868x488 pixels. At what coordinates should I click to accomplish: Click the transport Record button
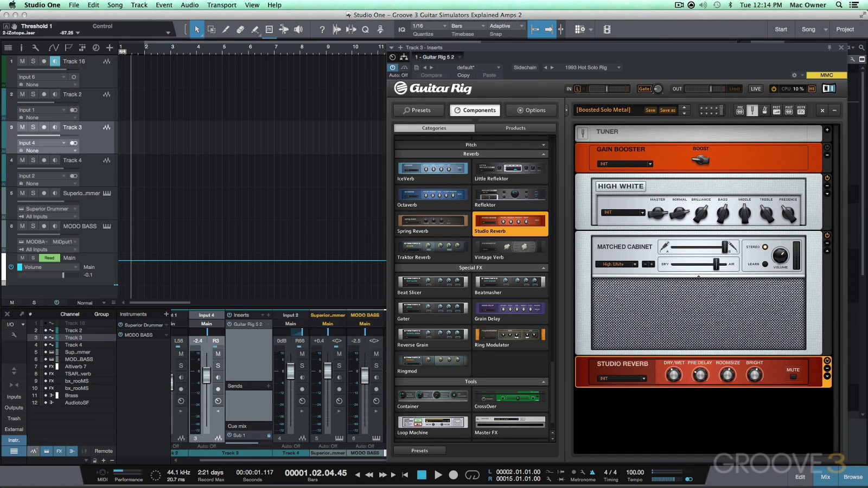tap(454, 475)
